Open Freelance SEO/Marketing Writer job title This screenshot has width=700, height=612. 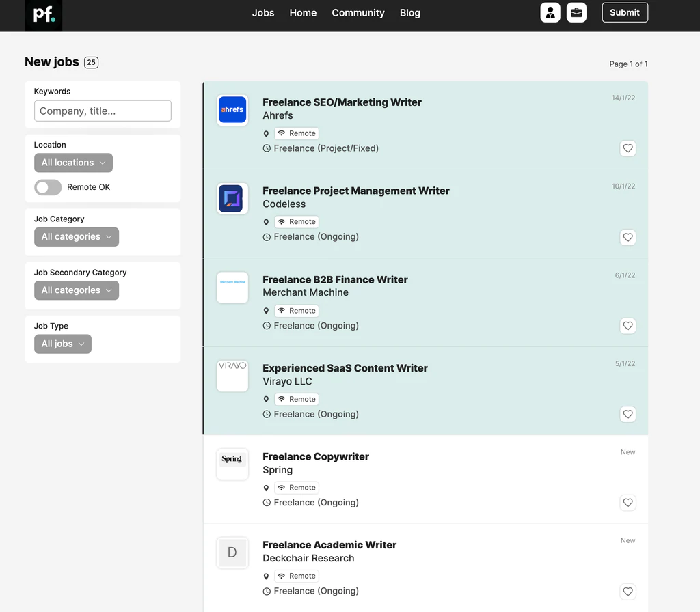[x=342, y=102]
